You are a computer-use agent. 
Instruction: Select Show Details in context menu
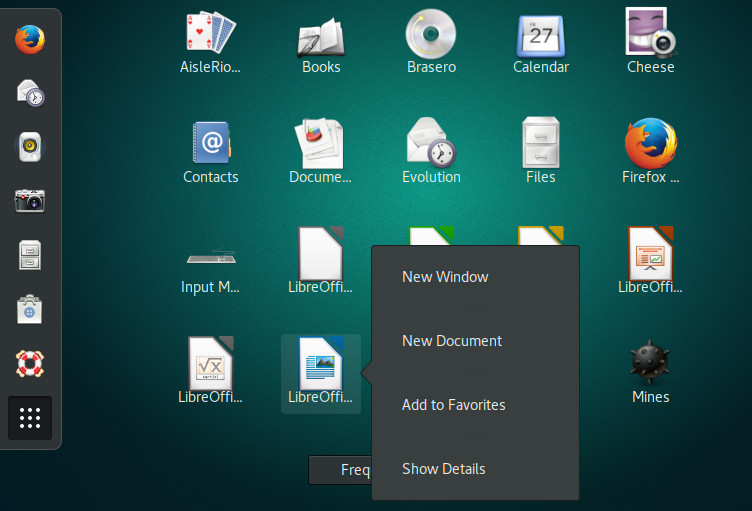(x=444, y=469)
